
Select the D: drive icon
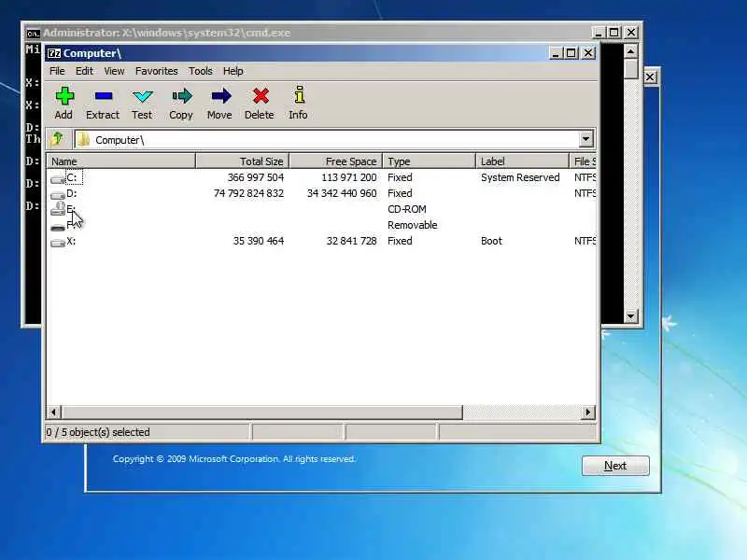tap(58, 195)
